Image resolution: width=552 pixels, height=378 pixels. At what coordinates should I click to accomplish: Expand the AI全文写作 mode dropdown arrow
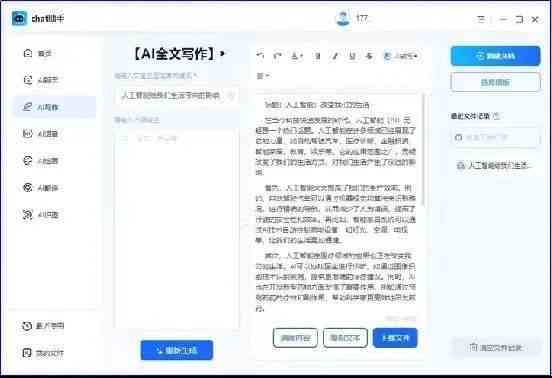(222, 54)
